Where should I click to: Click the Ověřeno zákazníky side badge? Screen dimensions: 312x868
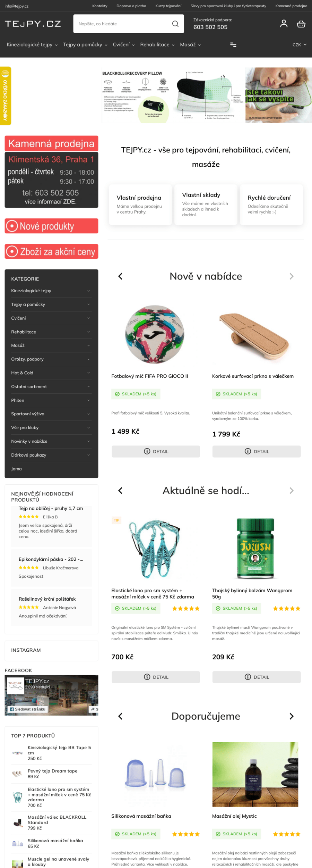pos(6,96)
